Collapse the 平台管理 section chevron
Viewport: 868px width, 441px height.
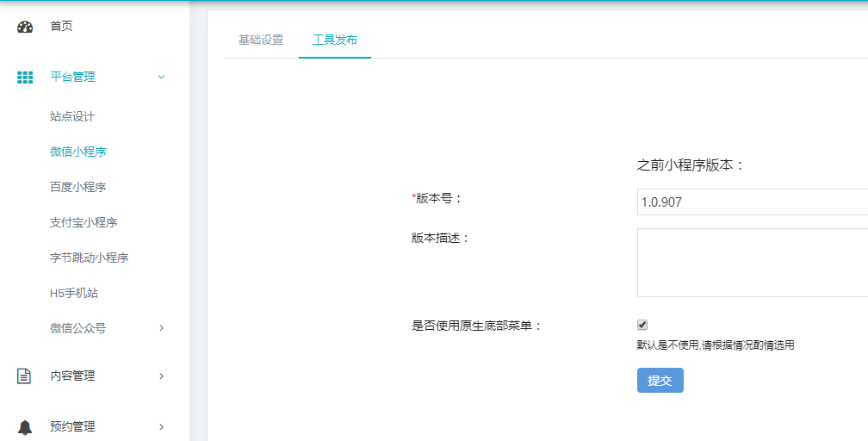161,78
